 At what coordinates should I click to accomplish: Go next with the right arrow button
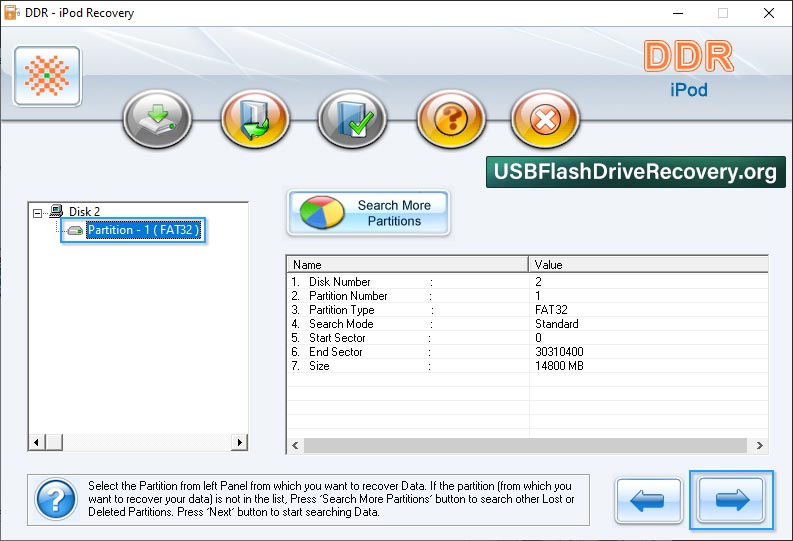coord(731,500)
